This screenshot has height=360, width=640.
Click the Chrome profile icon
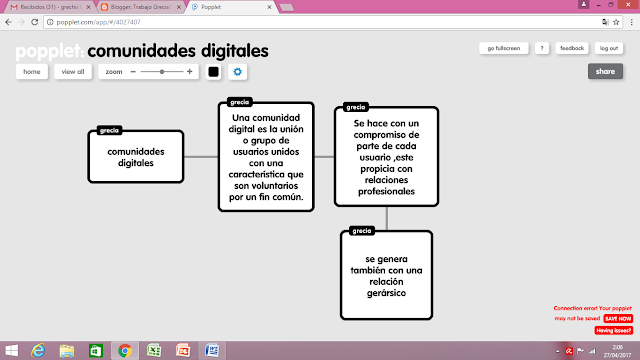coord(584,4)
